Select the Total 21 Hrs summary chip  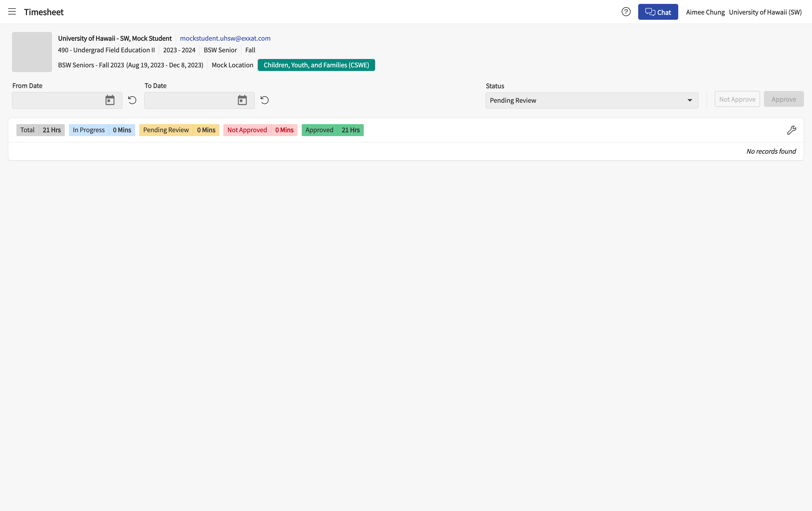[41, 130]
